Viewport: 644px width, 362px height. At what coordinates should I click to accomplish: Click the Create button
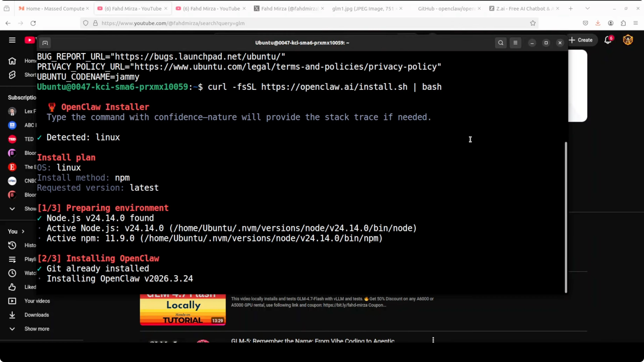click(583, 40)
